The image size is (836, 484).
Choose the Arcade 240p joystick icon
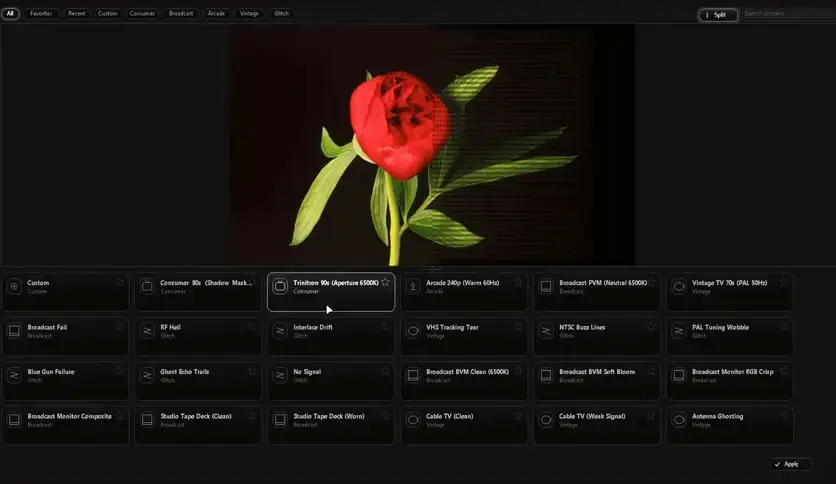413,287
